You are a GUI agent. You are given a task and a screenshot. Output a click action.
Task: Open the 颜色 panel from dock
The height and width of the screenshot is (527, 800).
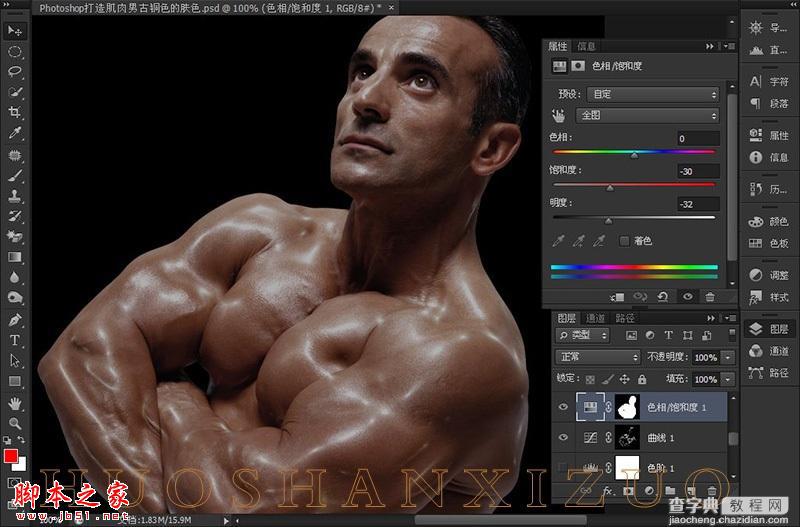point(769,221)
